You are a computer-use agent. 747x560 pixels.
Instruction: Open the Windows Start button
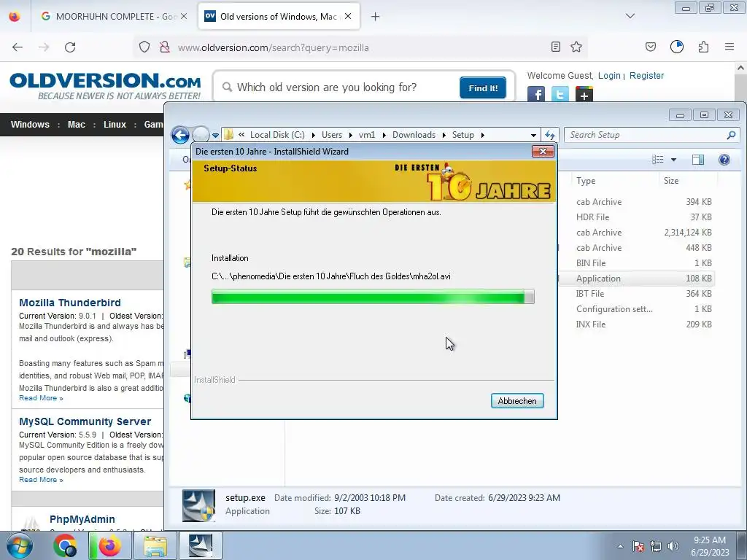tap(20, 545)
